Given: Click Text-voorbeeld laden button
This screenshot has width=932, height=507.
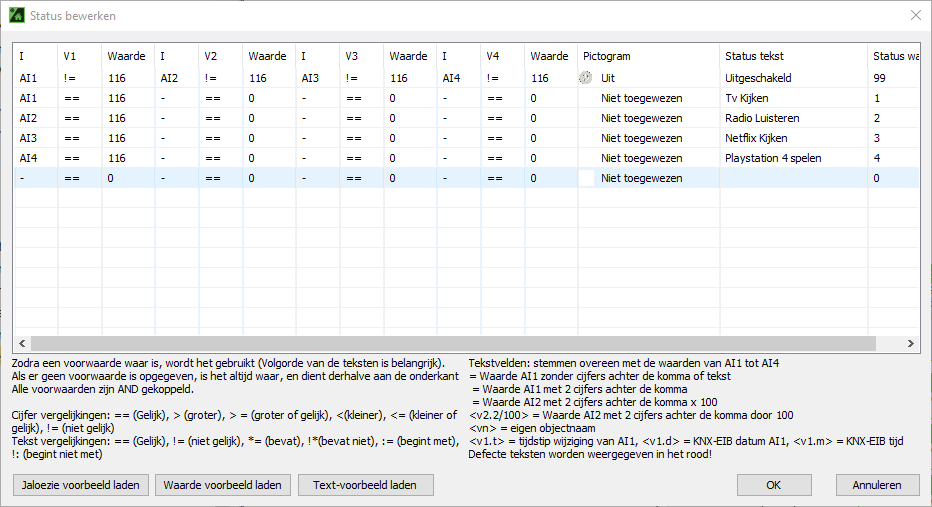Looking at the screenshot, I should coord(365,485).
